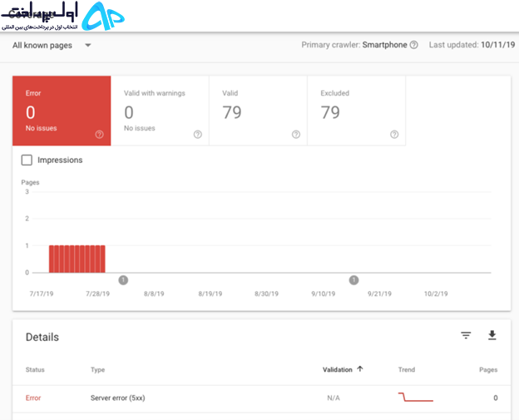The height and width of the screenshot is (420, 519).
Task: Click the red error bars in chart
Action: click(x=77, y=259)
